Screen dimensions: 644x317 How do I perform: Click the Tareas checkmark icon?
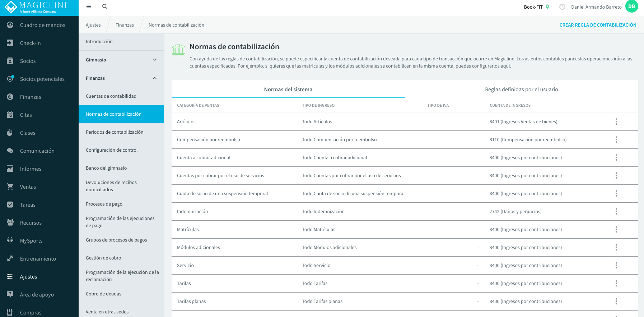(x=10, y=205)
